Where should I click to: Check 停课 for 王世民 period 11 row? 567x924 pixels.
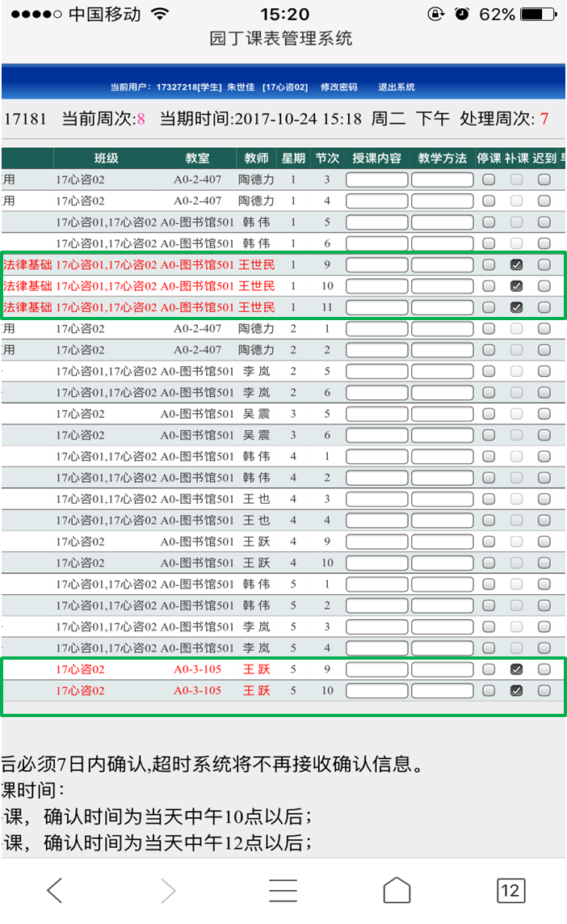point(489,307)
